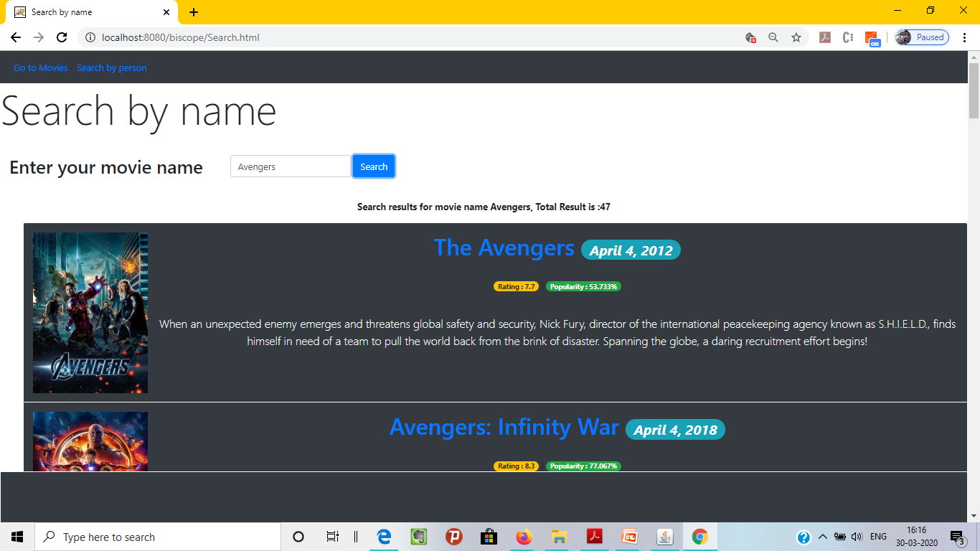Open the taskbar clock and date
Viewport: 980px width, 551px height.
point(916,537)
